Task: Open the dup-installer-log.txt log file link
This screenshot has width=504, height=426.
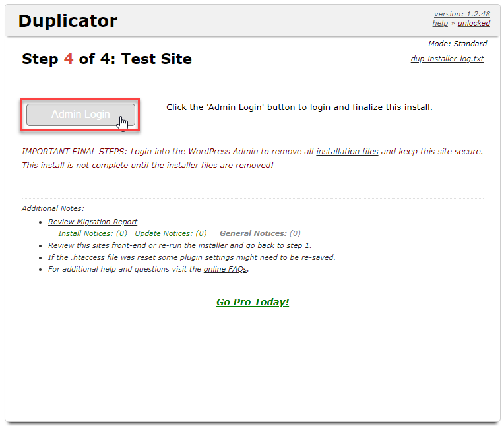Action: point(447,59)
